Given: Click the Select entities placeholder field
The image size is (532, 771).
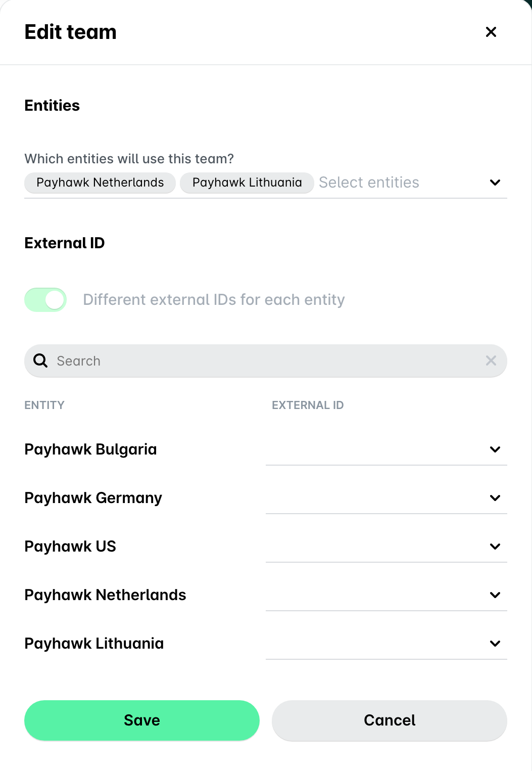Looking at the screenshot, I should point(369,183).
